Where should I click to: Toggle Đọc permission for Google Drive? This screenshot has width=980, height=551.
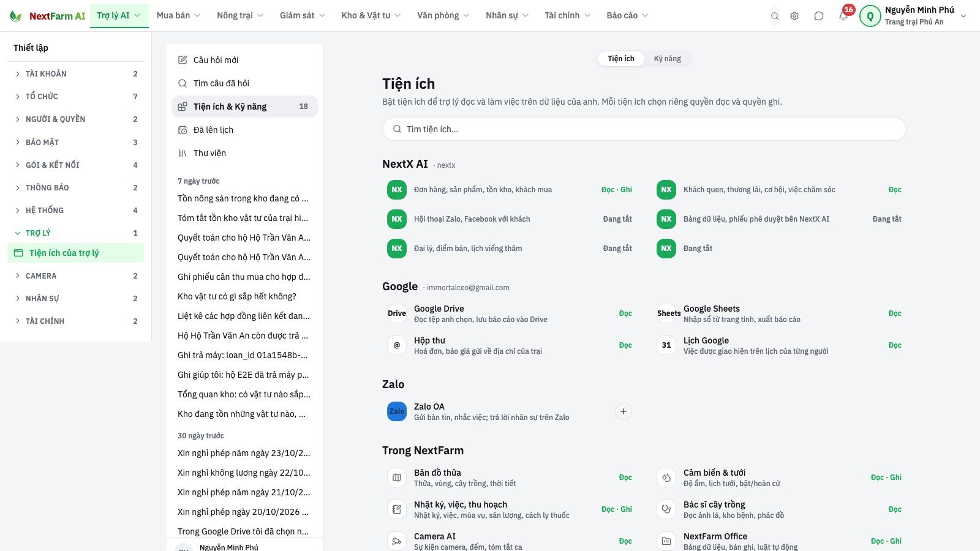point(625,313)
